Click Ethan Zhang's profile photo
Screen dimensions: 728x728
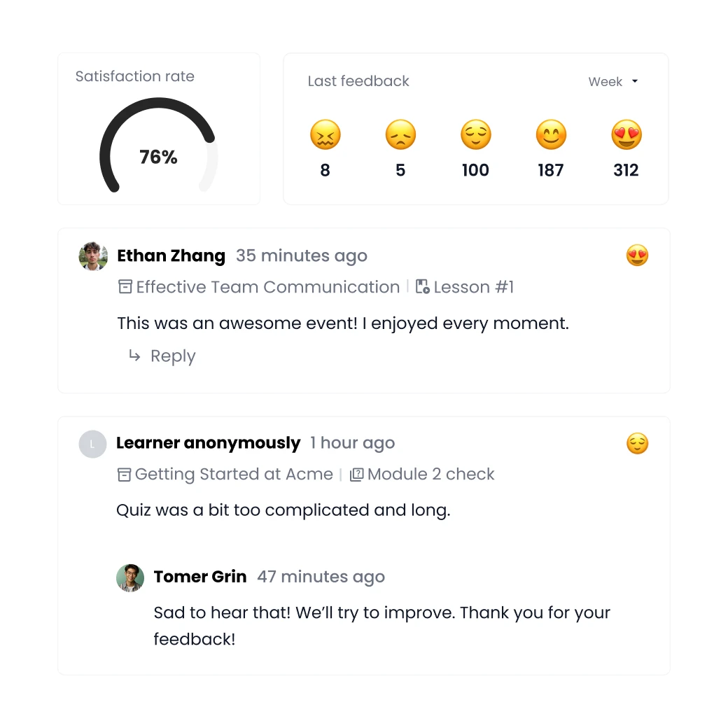[x=93, y=255]
